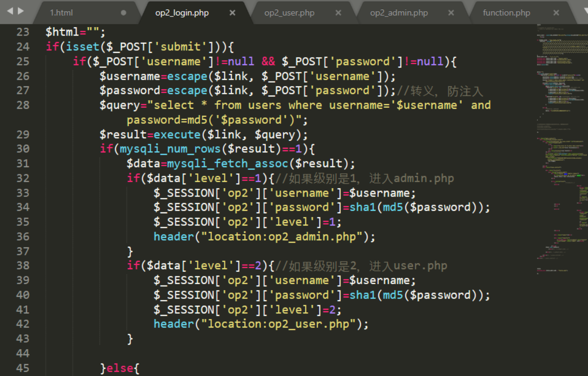
Task: Close the function.php tab
Action: pyautogui.click(x=556, y=13)
